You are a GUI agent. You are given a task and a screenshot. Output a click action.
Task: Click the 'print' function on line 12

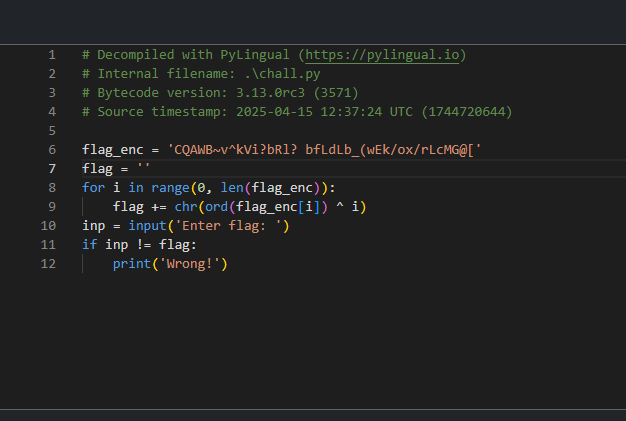click(132, 264)
